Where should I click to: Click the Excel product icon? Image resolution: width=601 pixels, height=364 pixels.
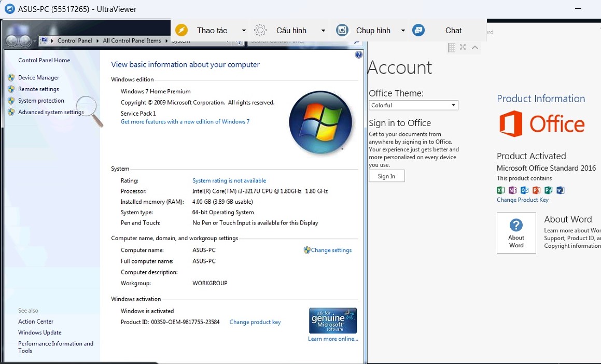[x=500, y=190]
